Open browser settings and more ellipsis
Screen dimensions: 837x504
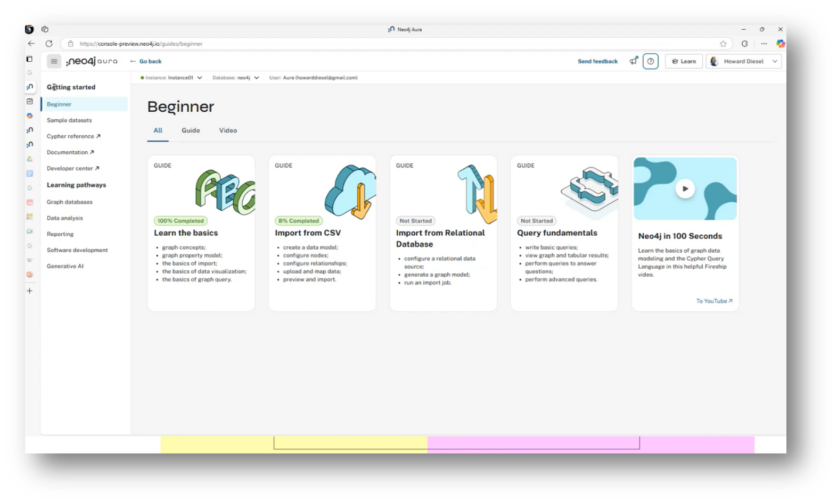coord(764,44)
